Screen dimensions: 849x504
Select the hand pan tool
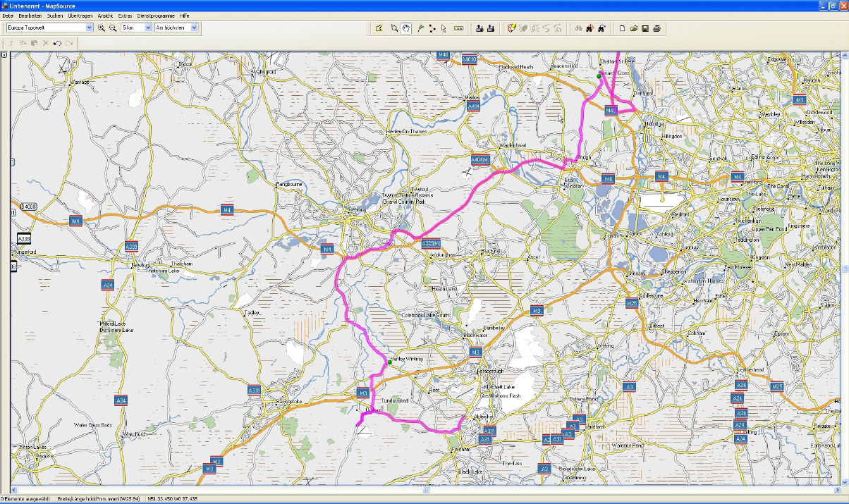(406, 28)
